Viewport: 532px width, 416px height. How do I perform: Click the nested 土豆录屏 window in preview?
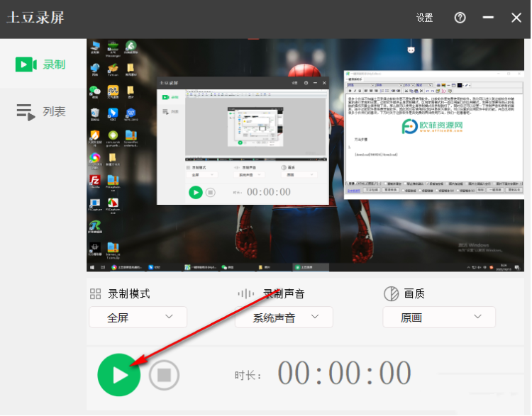point(244,140)
